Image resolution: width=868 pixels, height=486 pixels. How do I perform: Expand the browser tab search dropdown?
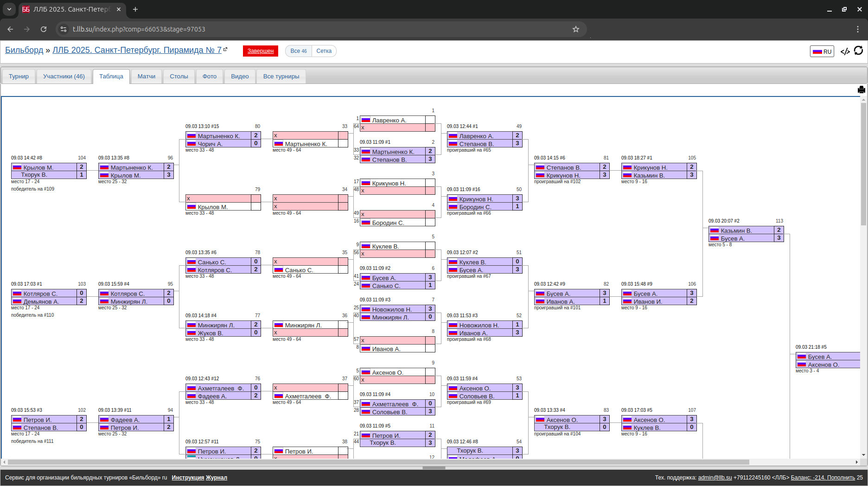[9, 9]
